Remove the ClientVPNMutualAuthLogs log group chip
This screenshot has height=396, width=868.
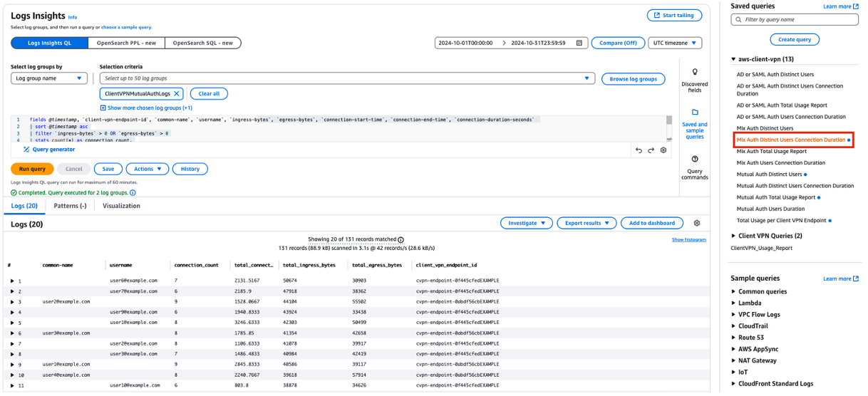pos(176,93)
